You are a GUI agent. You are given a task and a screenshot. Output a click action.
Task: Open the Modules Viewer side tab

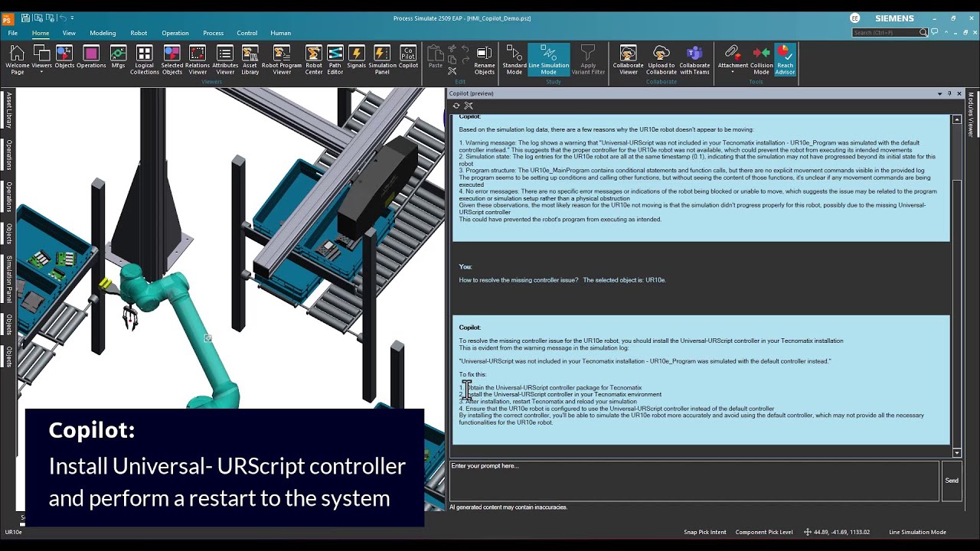point(970,115)
